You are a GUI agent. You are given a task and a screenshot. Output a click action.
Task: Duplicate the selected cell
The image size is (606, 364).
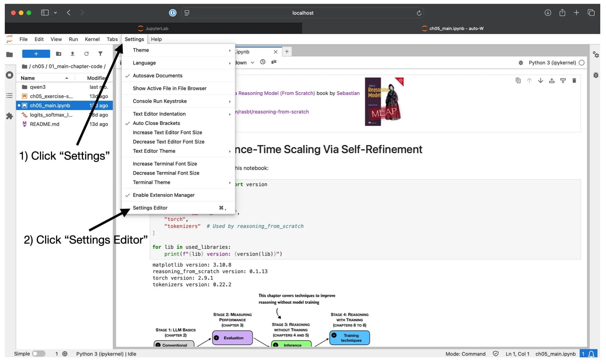[x=518, y=80]
